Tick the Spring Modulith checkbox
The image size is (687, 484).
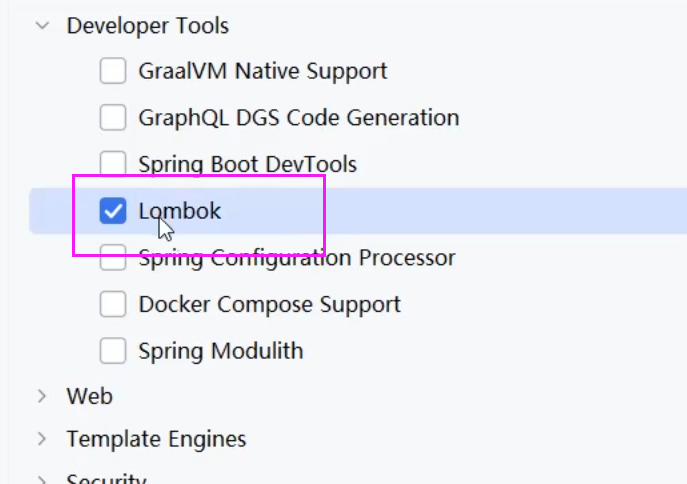(x=113, y=351)
